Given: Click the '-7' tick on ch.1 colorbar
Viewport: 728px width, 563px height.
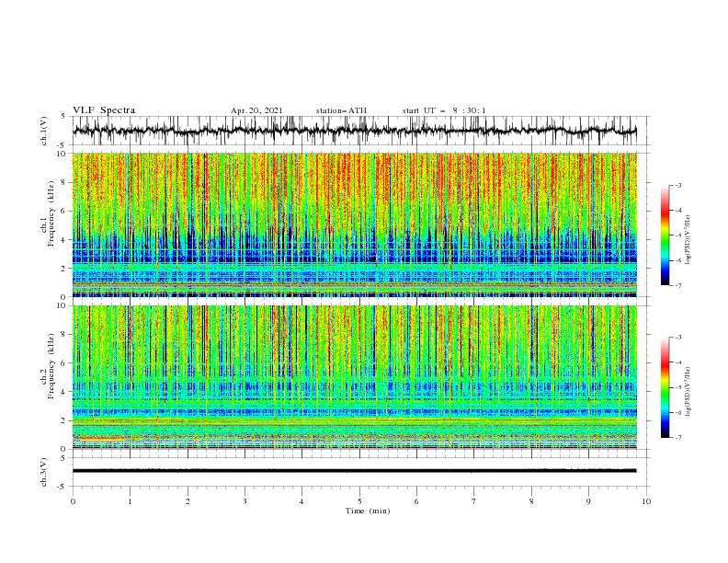Looking at the screenshot, I should point(678,285).
